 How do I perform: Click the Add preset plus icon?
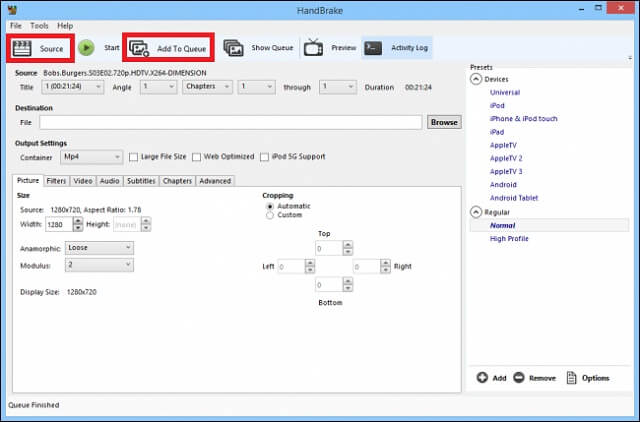click(x=482, y=378)
